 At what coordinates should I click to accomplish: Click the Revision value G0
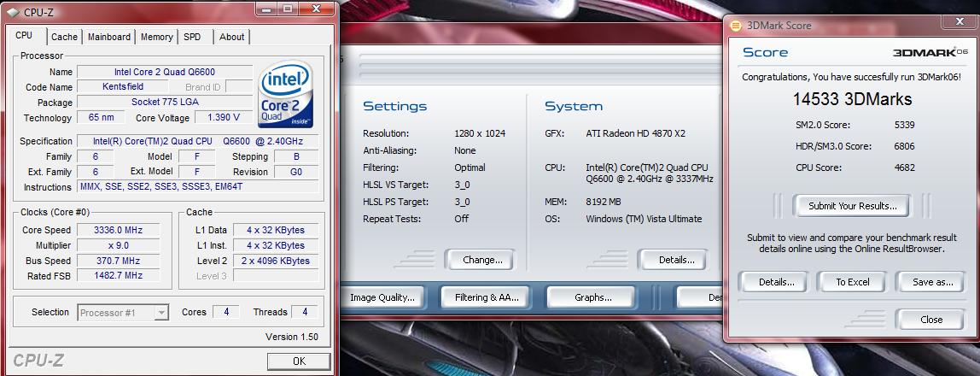click(x=296, y=172)
